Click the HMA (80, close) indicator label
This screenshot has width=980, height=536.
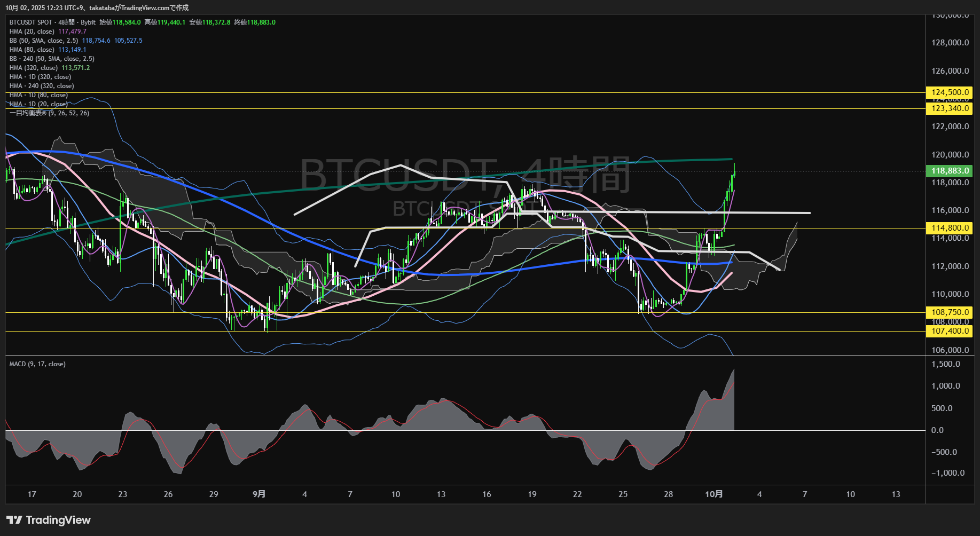32,50
